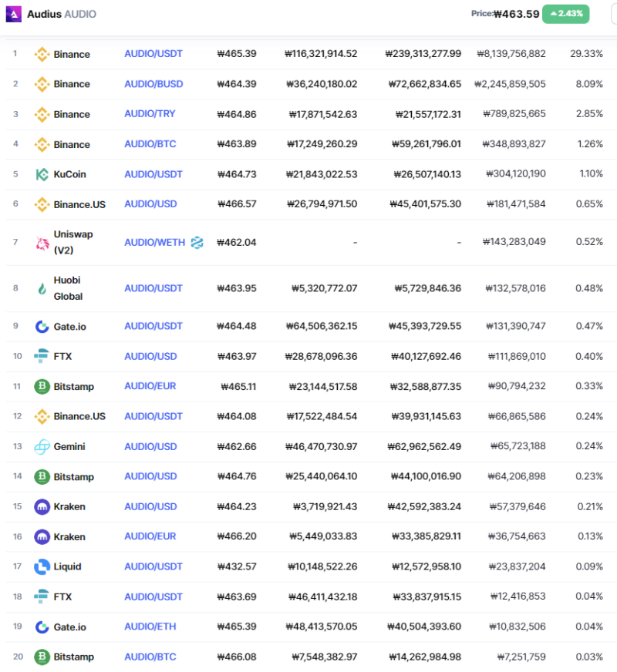Image resolution: width=617 pixels, height=672 pixels.
Task: Click the Binance logo in row 1
Action: (x=42, y=55)
